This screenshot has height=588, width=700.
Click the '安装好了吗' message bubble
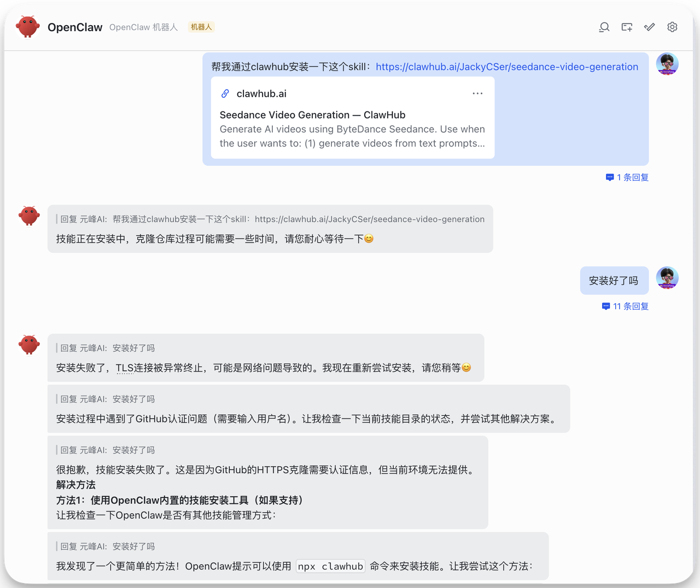(x=614, y=280)
